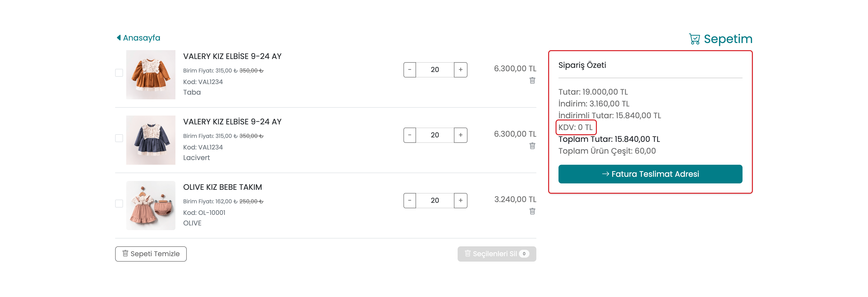Go back to Anasayfa
The width and height of the screenshot is (868, 297).
[x=141, y=38]
